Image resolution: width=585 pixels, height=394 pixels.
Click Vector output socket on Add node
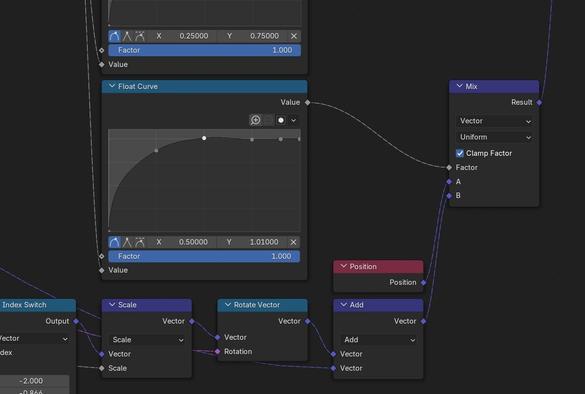click(x=423, y=321)
